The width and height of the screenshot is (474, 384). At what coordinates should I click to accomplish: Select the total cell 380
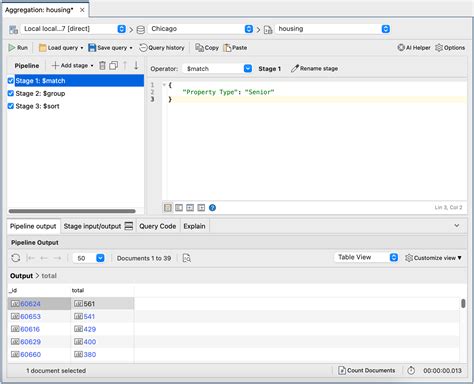102,354
